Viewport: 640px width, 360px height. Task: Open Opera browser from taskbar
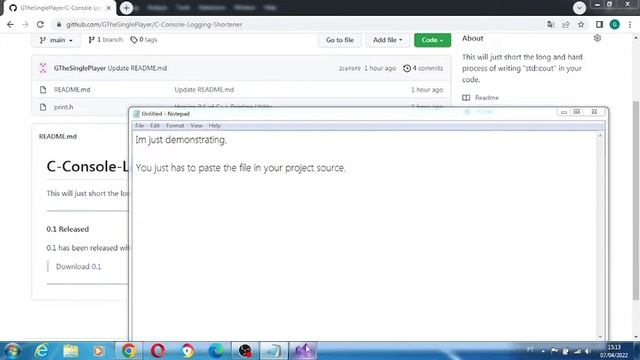pyautogui.click(x=158, y=351)
